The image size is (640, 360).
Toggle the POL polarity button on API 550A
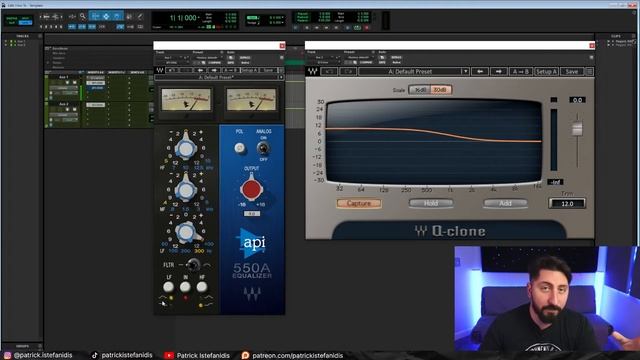click(240, 148)
